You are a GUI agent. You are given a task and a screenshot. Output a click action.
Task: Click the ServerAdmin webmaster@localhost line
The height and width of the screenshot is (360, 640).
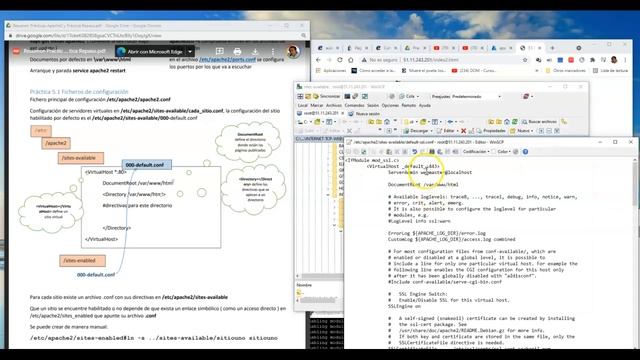(430, 172)
